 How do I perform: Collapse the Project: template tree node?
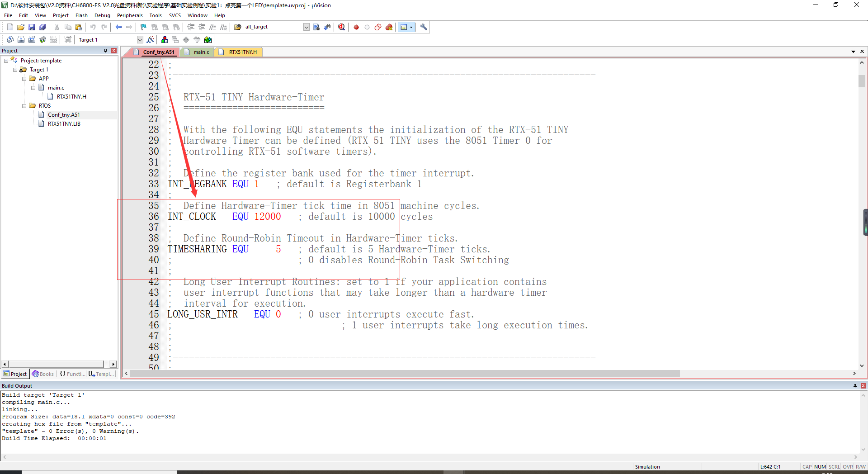(6, 61)
